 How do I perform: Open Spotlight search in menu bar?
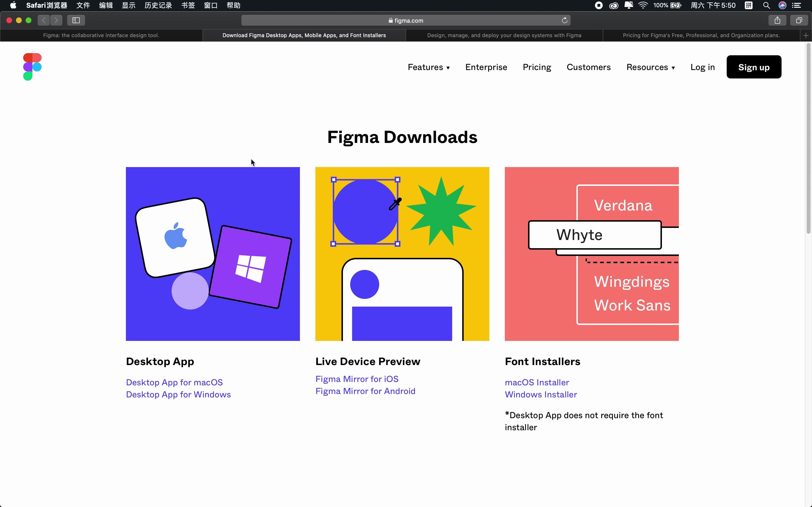pos(766,5)
